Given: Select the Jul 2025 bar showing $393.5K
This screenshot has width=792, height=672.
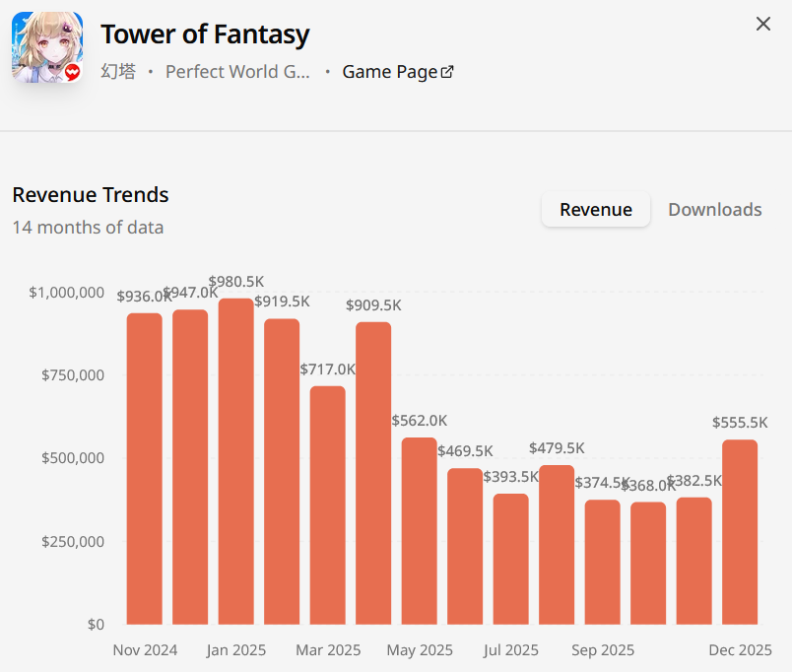Looking at the screenshot, I should tap(511, 559).
